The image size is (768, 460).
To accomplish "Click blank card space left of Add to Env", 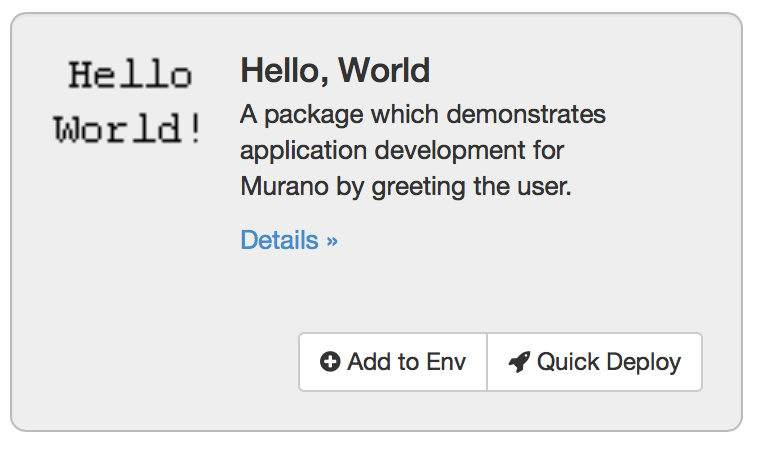I will click(160, 362).
